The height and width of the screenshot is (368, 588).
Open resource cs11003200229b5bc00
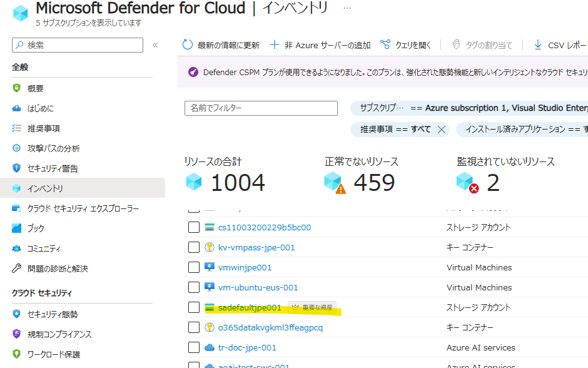tap(265, 228)
